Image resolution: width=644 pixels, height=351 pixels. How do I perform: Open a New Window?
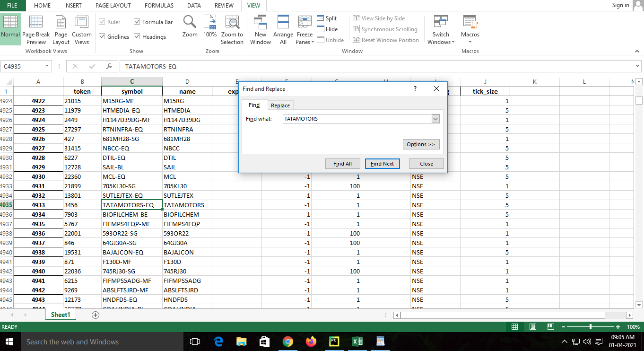[261, 29]
